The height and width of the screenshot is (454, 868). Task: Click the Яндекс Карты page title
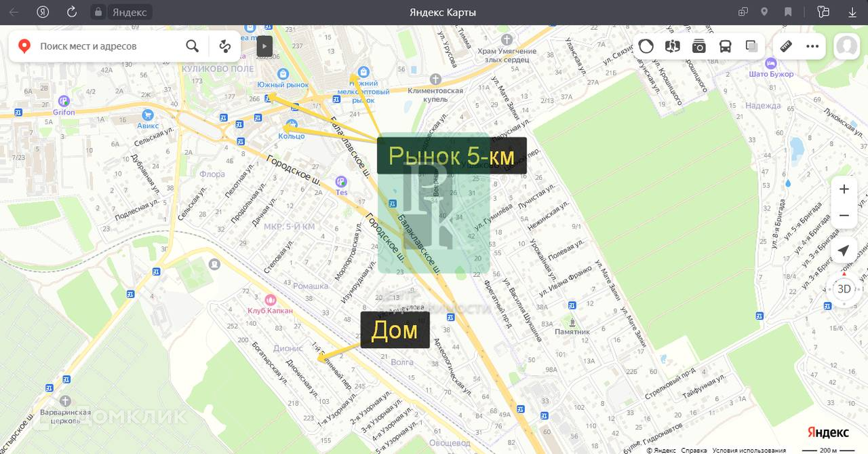click(443, 12)
